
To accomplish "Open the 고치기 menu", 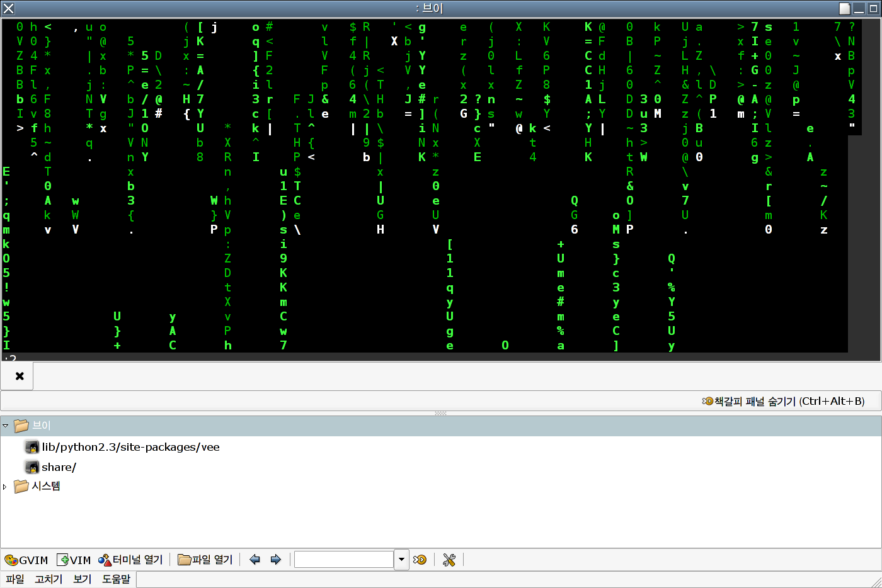I will point(49,579).
